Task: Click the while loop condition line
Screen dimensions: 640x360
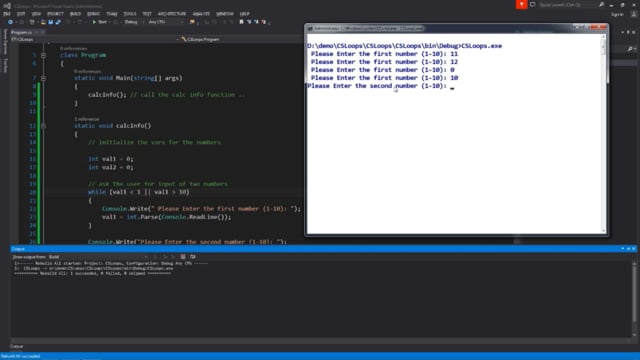Action: click(139, 192)
